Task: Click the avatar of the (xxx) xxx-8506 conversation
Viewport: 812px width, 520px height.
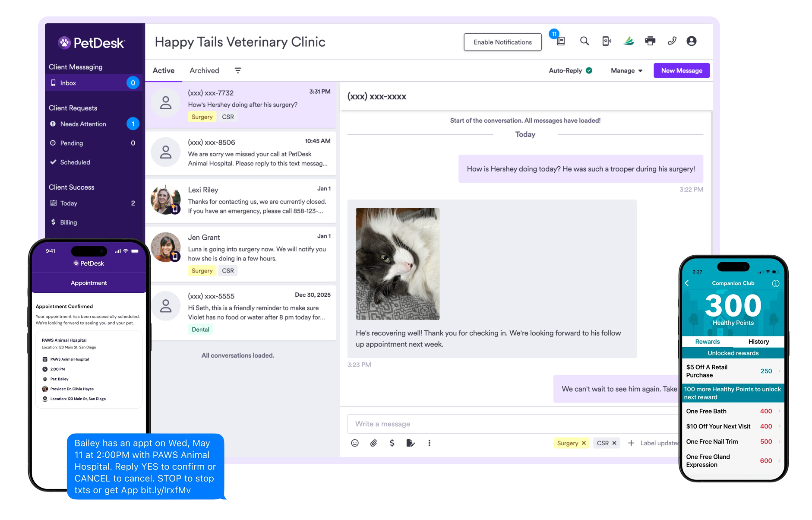Action: [166, 152]
